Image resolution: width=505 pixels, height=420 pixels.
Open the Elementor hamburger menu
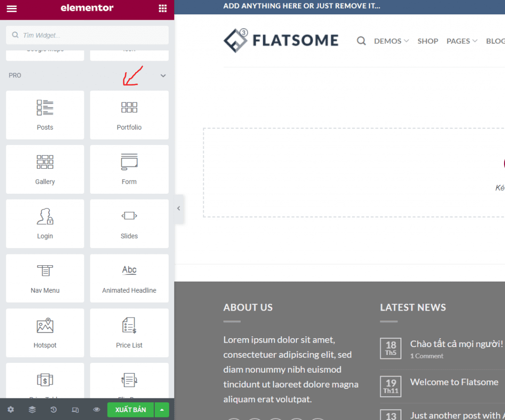12,8
